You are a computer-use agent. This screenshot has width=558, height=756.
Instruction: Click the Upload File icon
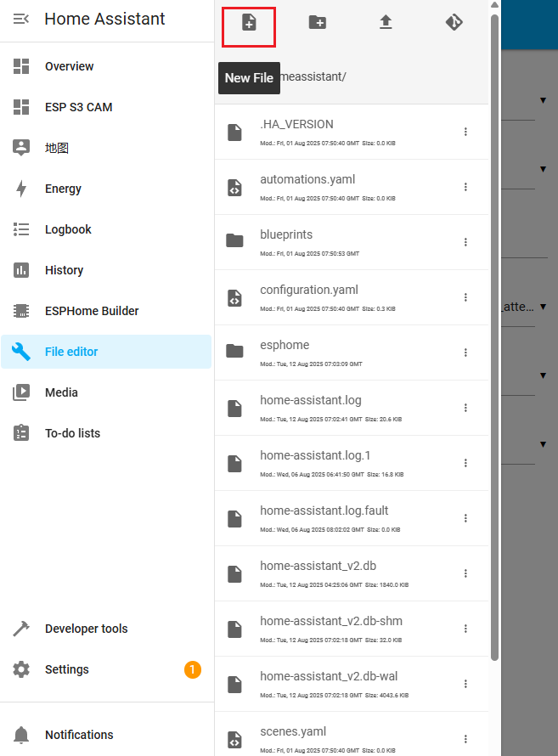386,22
